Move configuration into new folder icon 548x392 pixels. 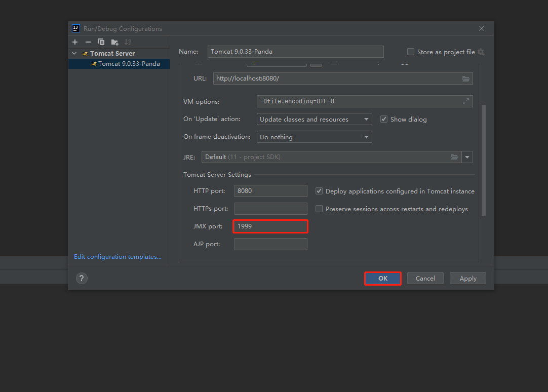114,42
